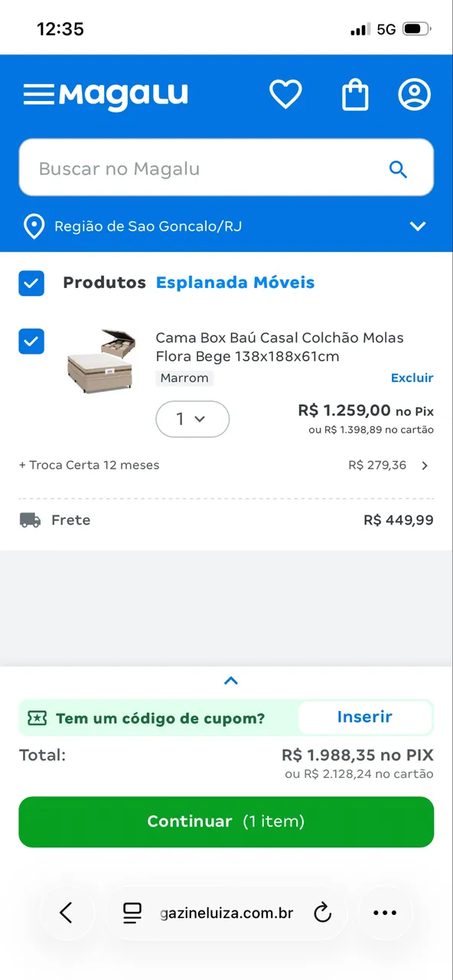Screen dimensions: 453x980
Task: Tap the Inserir coupon button
Action: [x=365, y=717]
